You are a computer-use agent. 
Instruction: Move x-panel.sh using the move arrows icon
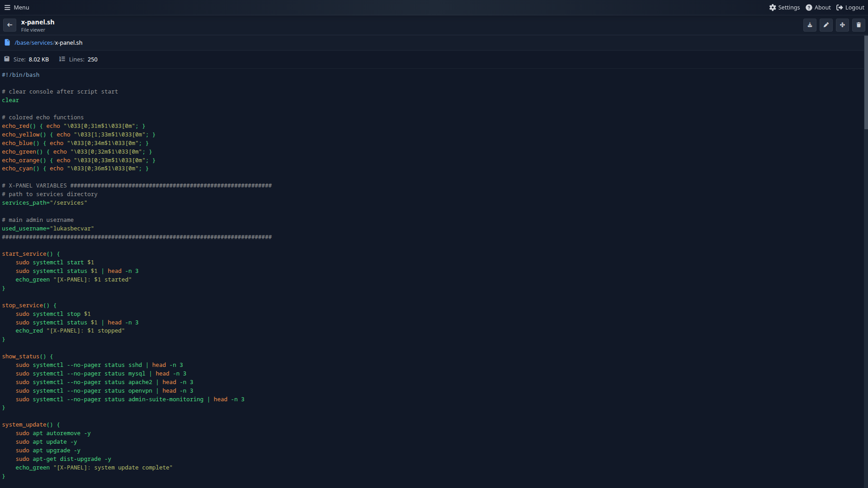[842, 25]
